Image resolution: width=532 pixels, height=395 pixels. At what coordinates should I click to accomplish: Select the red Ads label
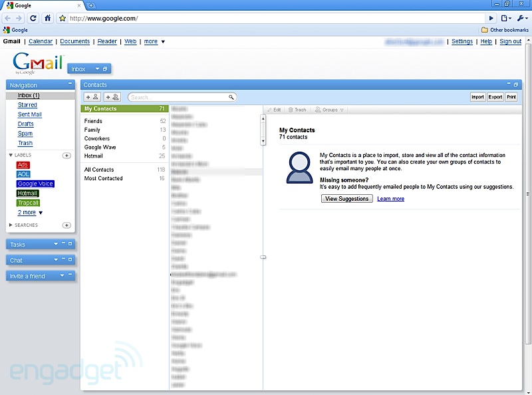[23, 165]
